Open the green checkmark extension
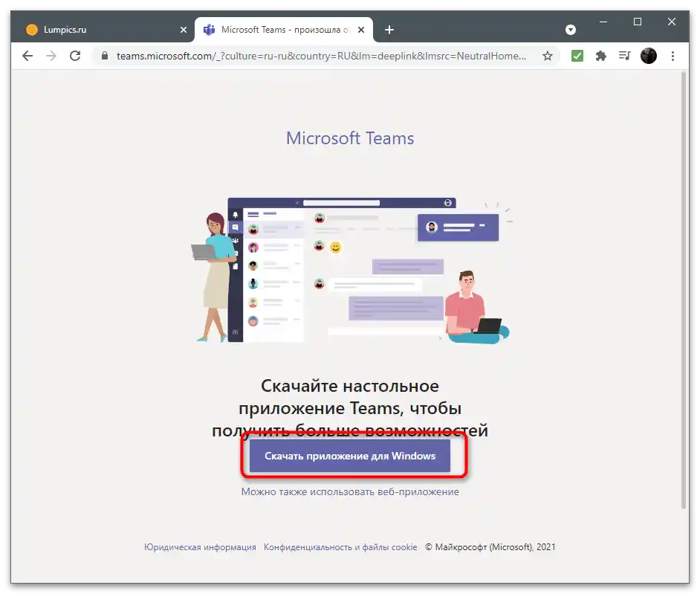The height and width of the screenshot is (594, 700). [x=577, y=56]
